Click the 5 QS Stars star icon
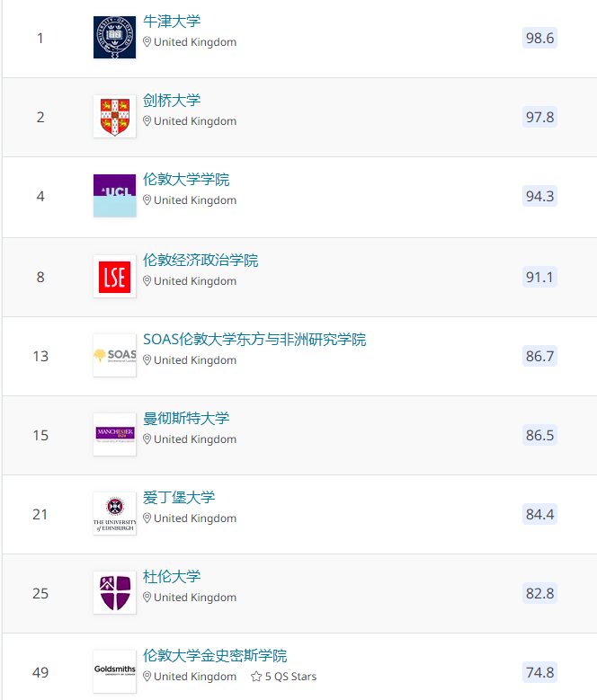Image resolution: width=597 pixels, height=700 pixels. pyautogui.click(x=256, y=677)
